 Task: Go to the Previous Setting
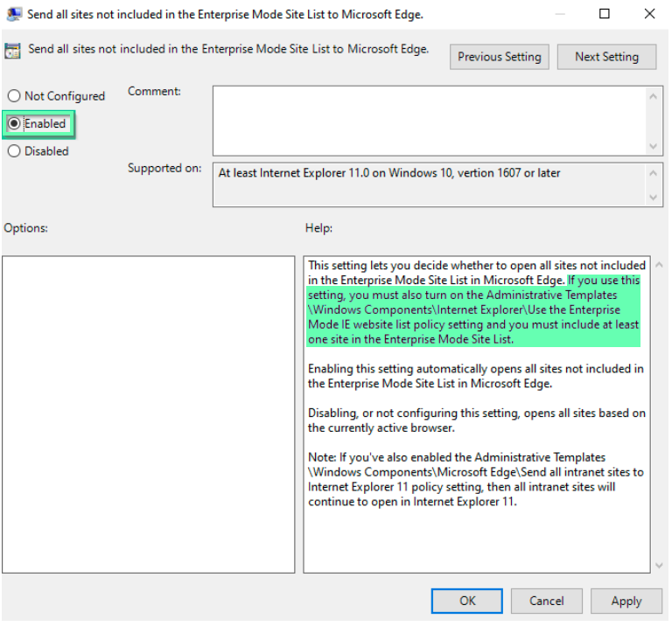499,57
